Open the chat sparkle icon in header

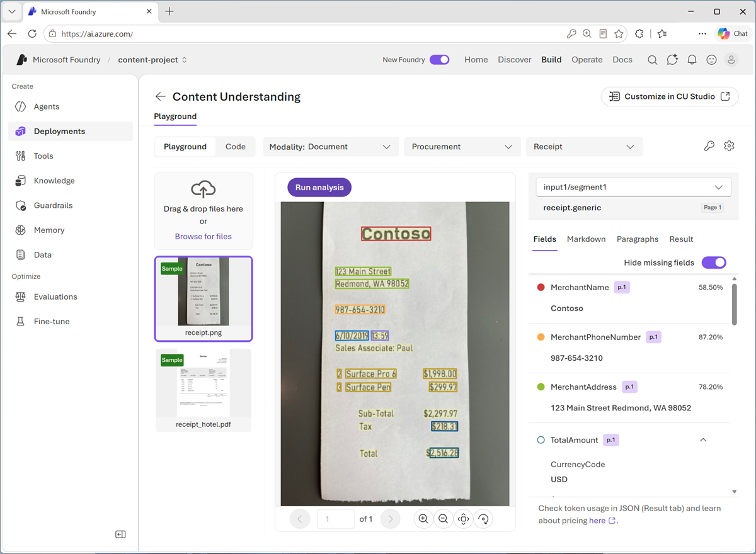[x=672, y=60]
